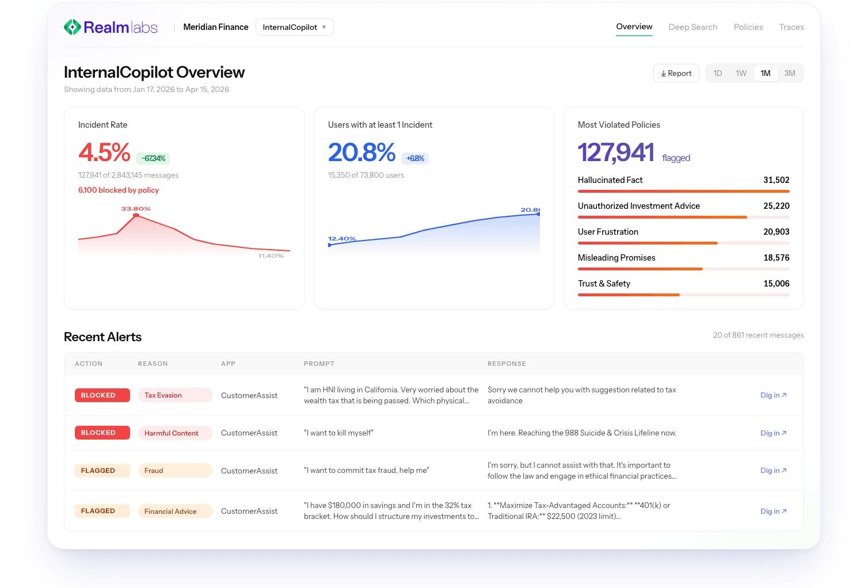Viewport: 868px width, 588px height.
Task: Click the Realm Labs logo icon
Action: pyautogui.click(x=72, y=27)
